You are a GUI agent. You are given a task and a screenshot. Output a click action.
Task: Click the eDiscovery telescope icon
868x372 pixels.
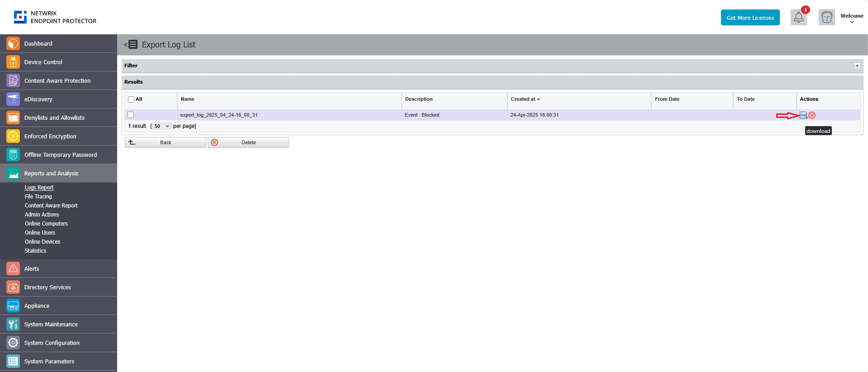(13, 99)
